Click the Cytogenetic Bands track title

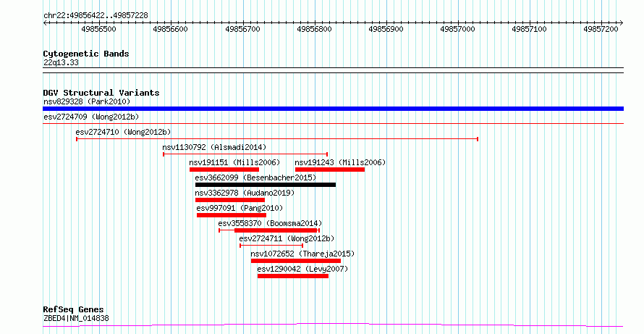[x=86, y=54]
